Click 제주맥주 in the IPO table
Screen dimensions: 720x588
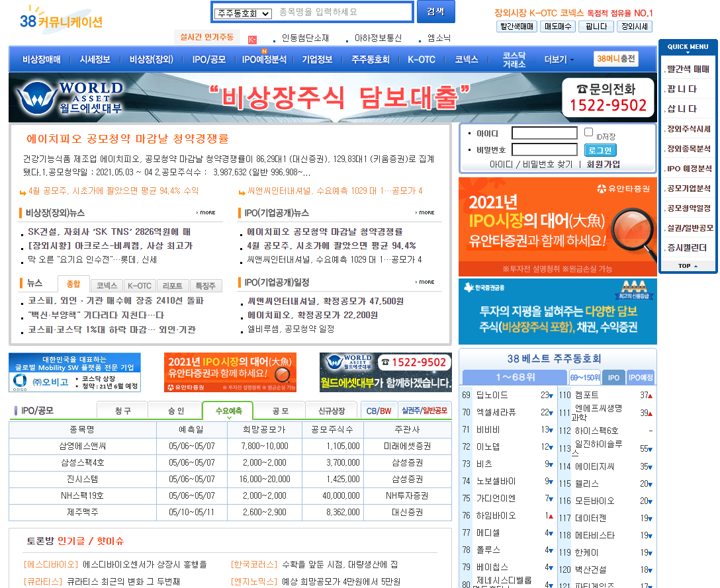pyautogui.click(x=83, y=512)
